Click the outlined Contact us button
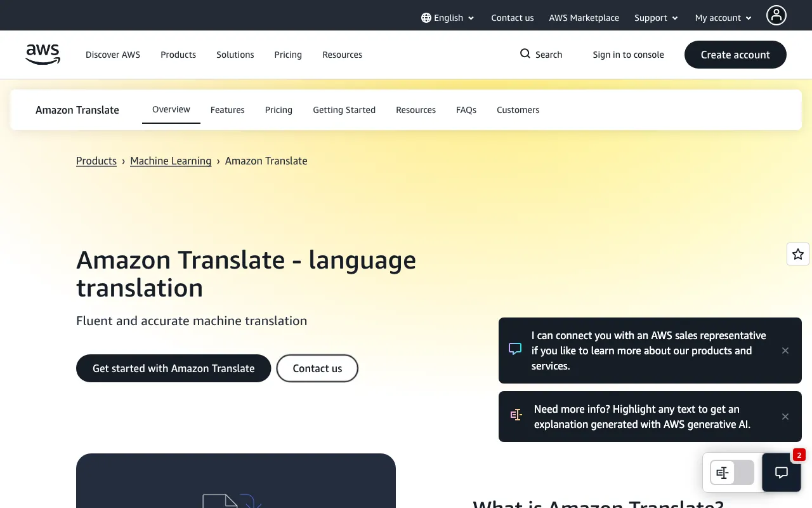The height and width of the screenshot is (508, 812). click(317, 368)
